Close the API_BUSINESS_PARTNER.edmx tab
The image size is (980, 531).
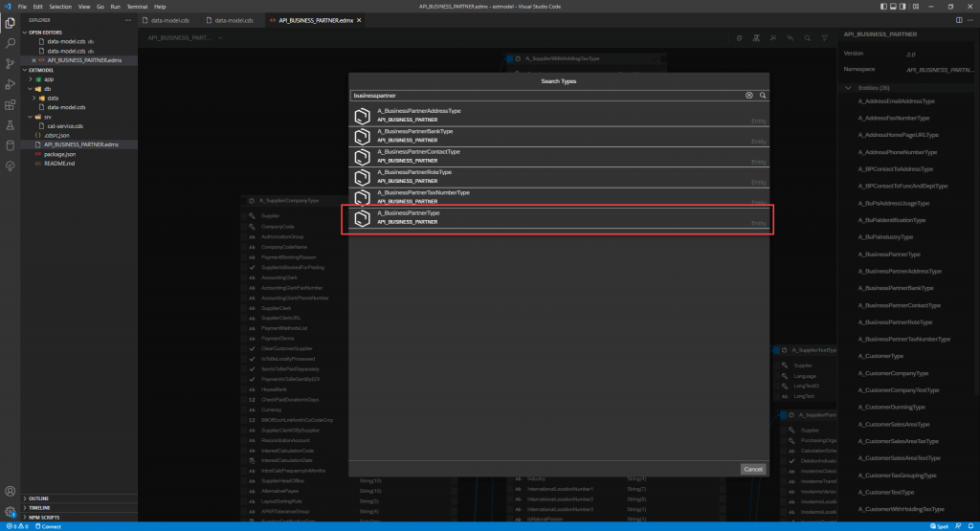pyautogui.click(x=359, y=20)
